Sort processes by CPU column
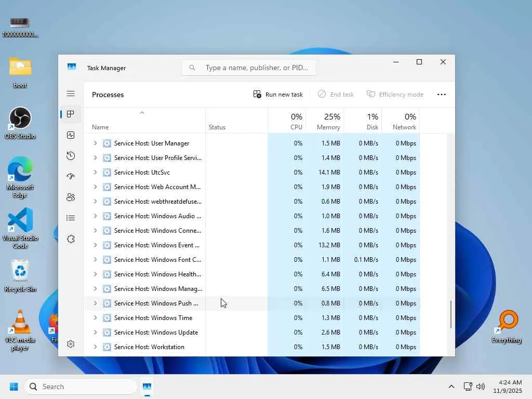Viewport: 532px width, 399px height. (287, 121)
